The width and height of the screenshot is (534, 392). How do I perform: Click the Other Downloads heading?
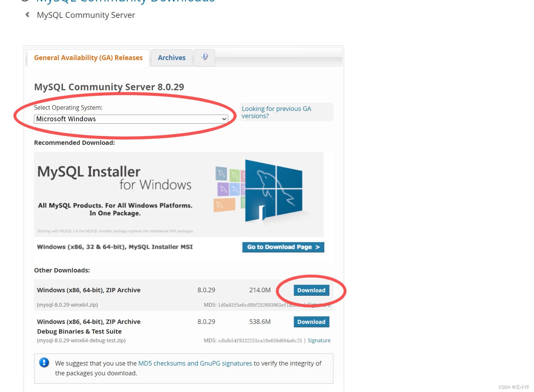click(62, 270)
